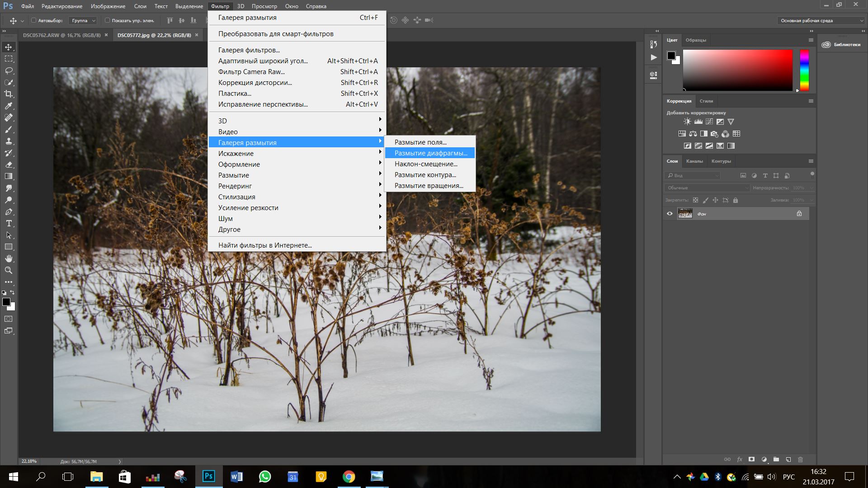Select the Pen tool
The image size is (868, 488).
(9, 211)
